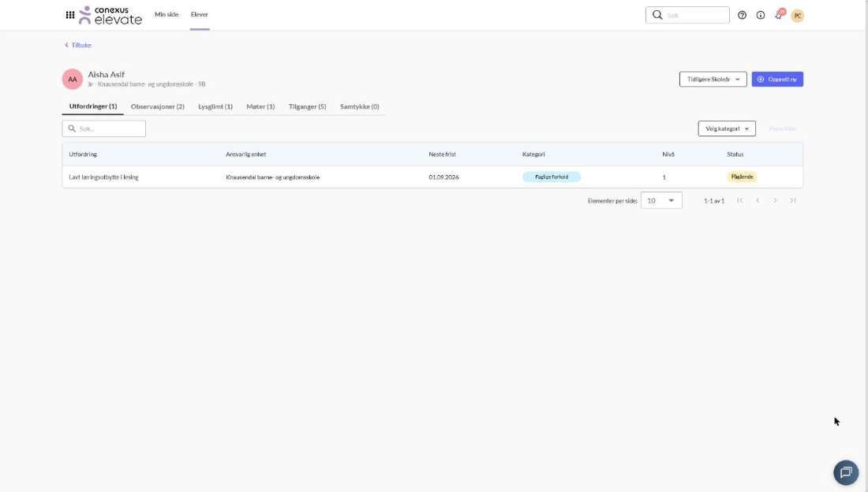Go to the first page of results
868x492 pixels.
click(740, 200)
